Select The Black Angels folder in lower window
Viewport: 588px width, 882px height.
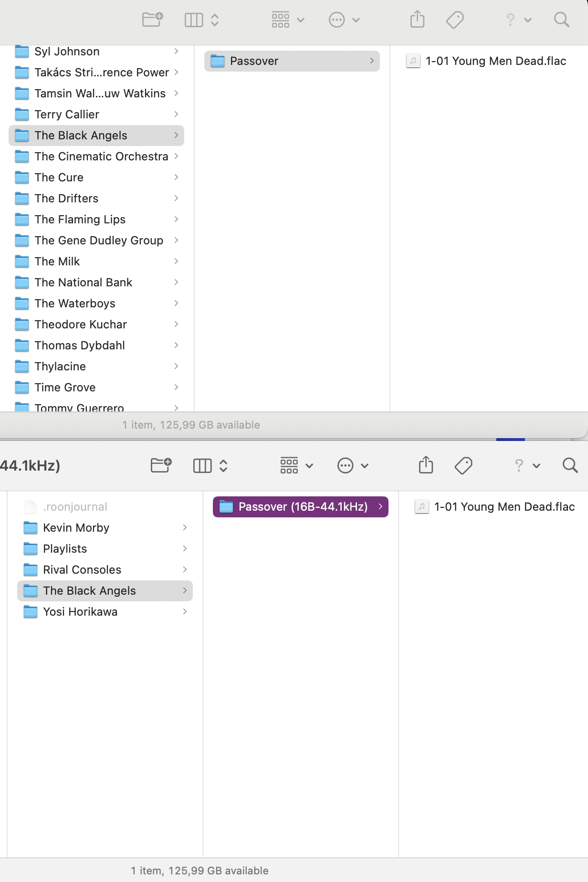(105, 591)
